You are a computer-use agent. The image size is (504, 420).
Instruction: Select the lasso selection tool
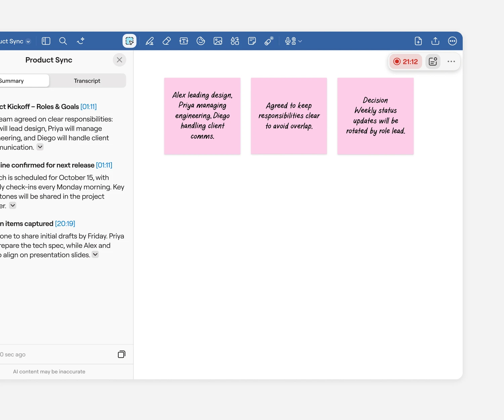coord(129,41)
